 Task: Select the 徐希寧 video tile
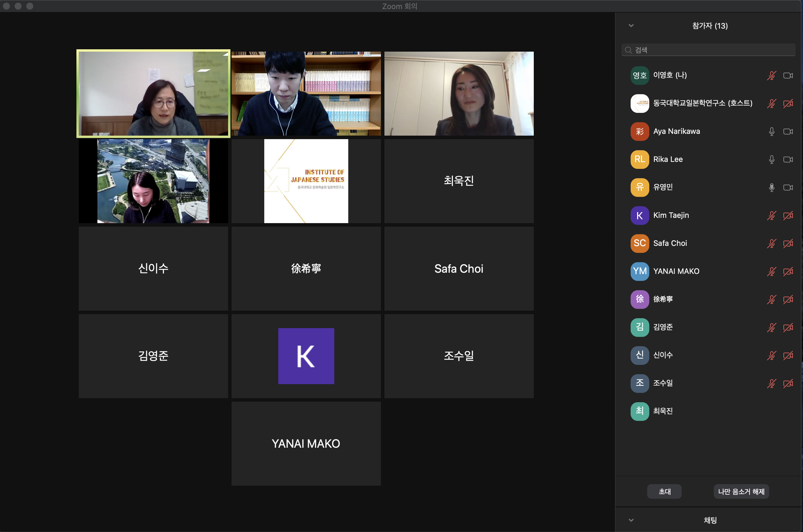pos(306,269)
